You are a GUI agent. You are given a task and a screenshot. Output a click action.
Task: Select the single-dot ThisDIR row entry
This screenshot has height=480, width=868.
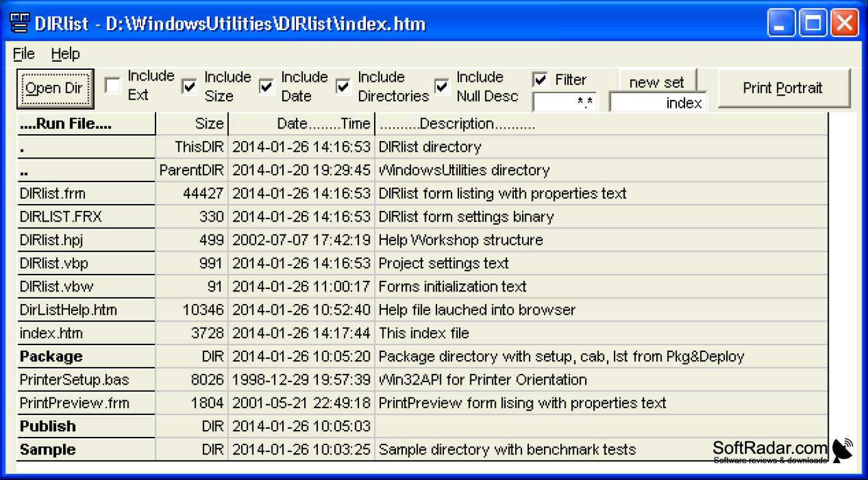tap(86, 147)
